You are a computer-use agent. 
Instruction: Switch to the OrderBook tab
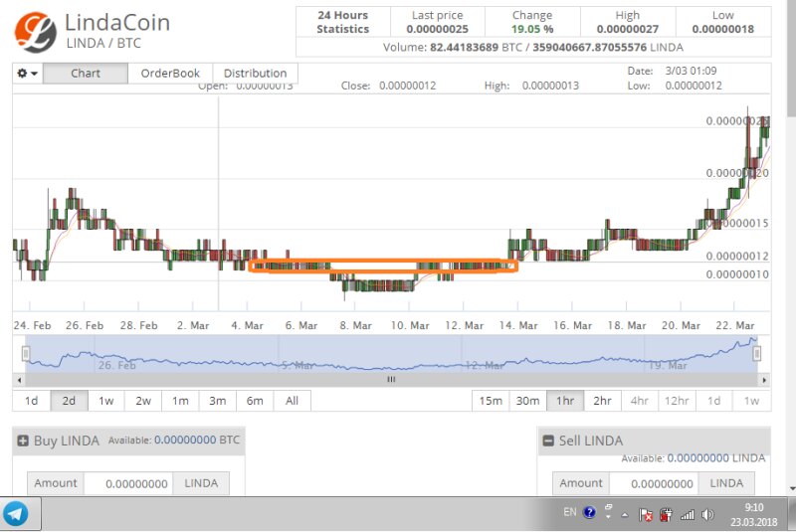(x=170, y=74)
